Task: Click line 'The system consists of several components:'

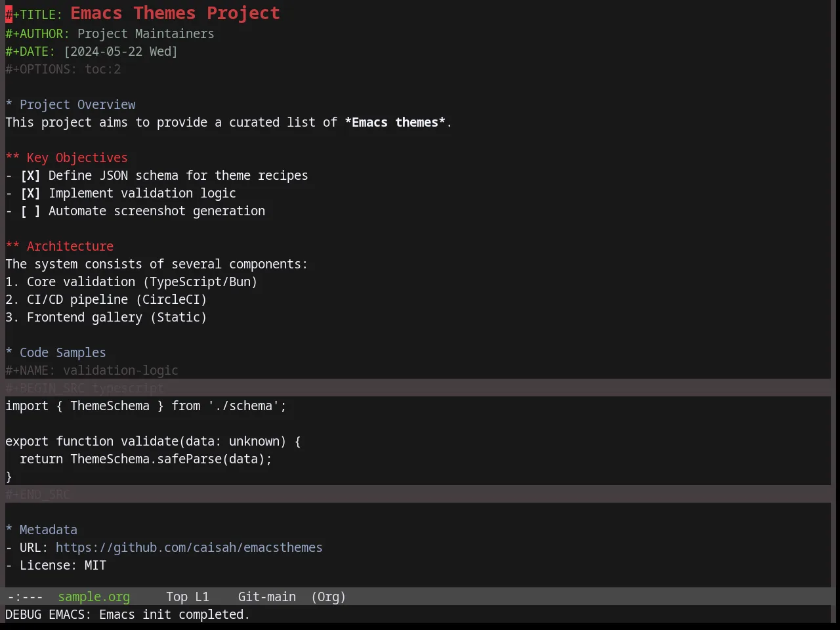Action: coord(156,264)
